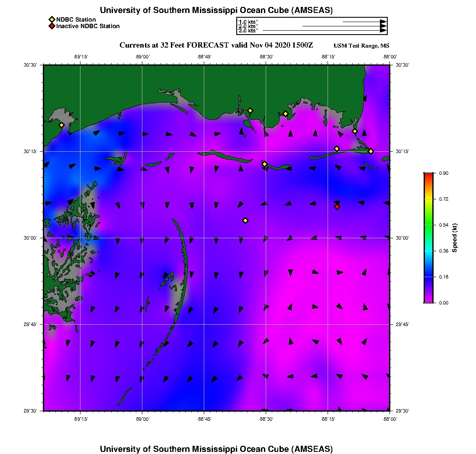Click the arrowhead of the 1.0 kts scale arrow
The height and width of the screenshot is (454, 476).
coord(383,22)
